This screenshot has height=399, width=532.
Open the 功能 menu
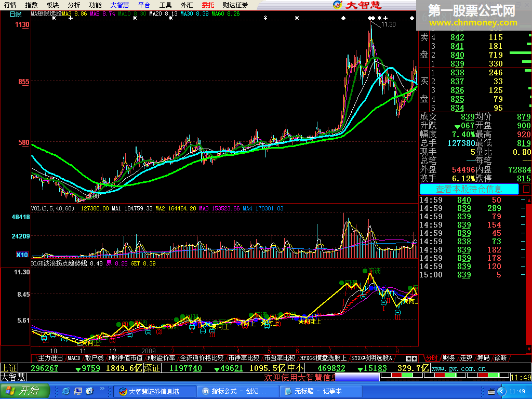point(96,5)
